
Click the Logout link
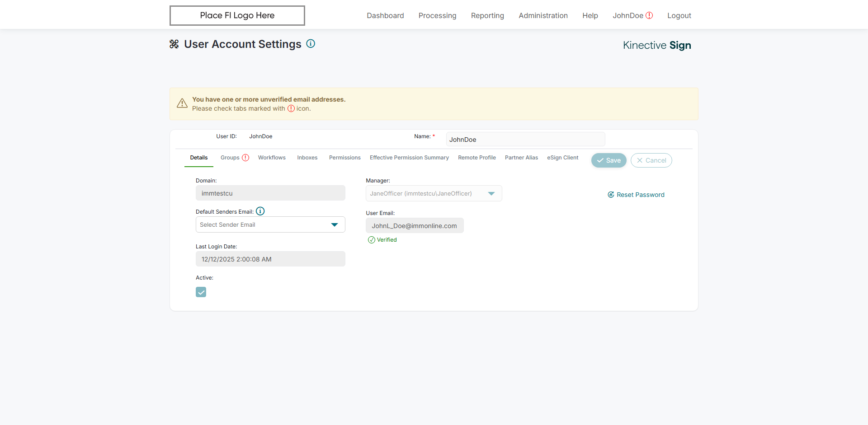point(679,15)
